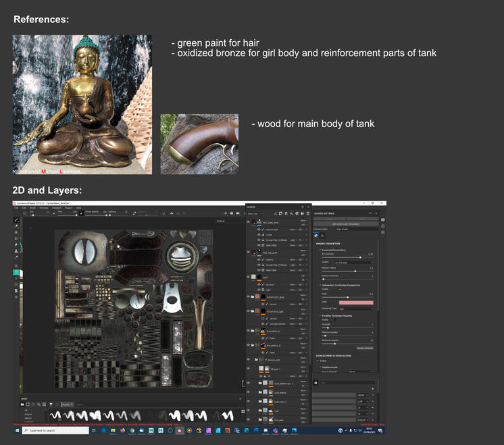Open the File menu
504x445 pixels.
point(16,208)
